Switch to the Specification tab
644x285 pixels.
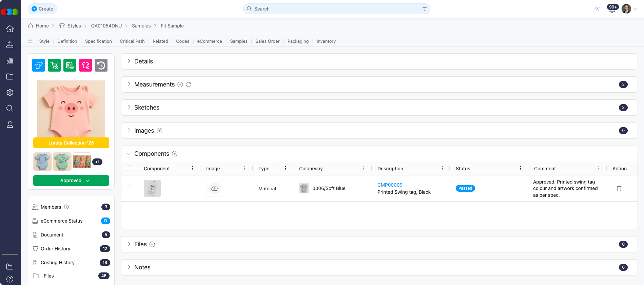98,41
